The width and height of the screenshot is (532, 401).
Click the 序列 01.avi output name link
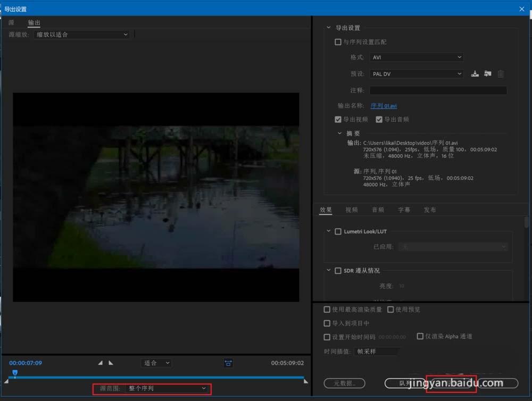384,106
